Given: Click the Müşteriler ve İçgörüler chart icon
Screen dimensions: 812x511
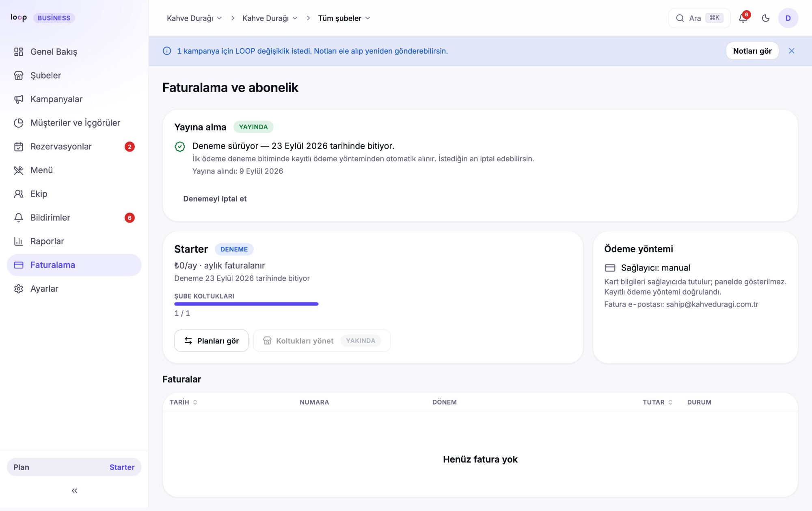Looking at the screenshot, I should (19, 123).
